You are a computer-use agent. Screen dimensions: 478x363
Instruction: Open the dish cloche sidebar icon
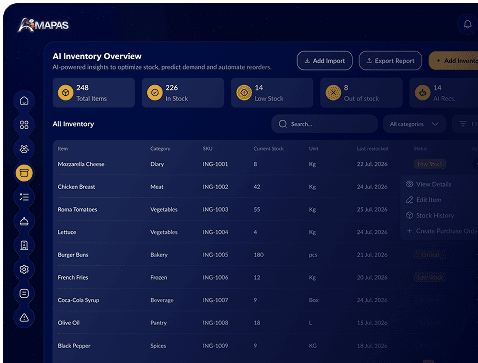(x=24, y=221)
